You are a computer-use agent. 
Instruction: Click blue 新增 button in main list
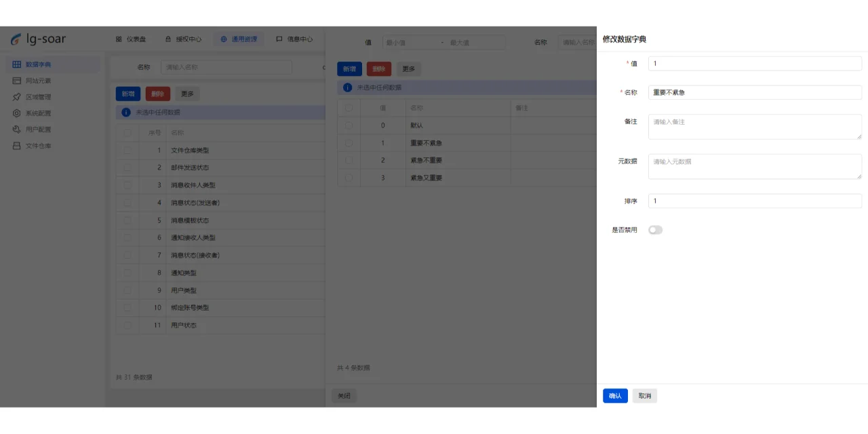(x=128, y=94)
